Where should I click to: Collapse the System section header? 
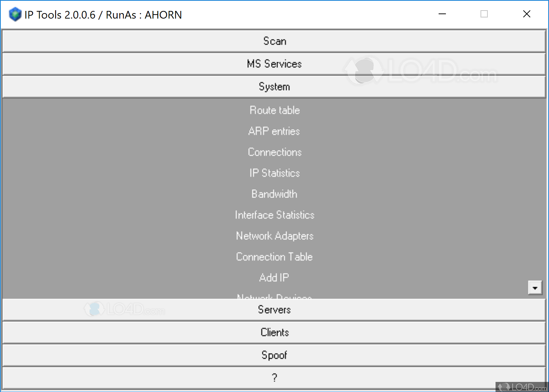[x=274, y=87]
